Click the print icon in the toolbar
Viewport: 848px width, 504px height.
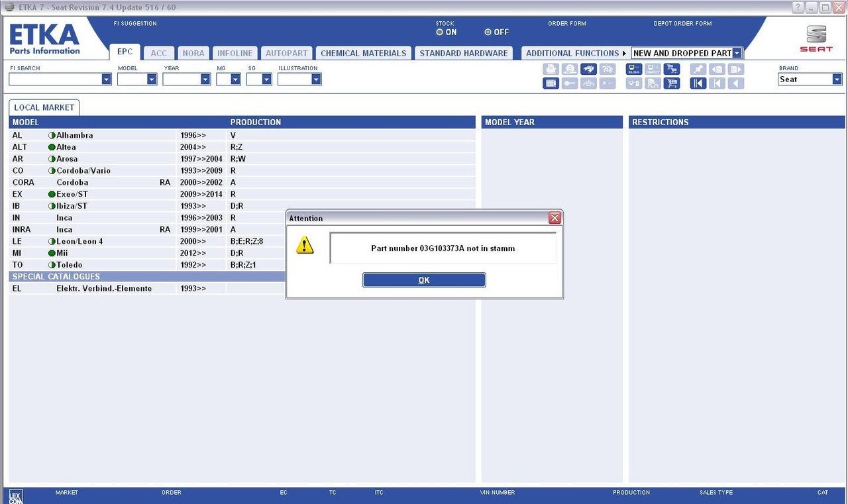(x=551, y=69)
